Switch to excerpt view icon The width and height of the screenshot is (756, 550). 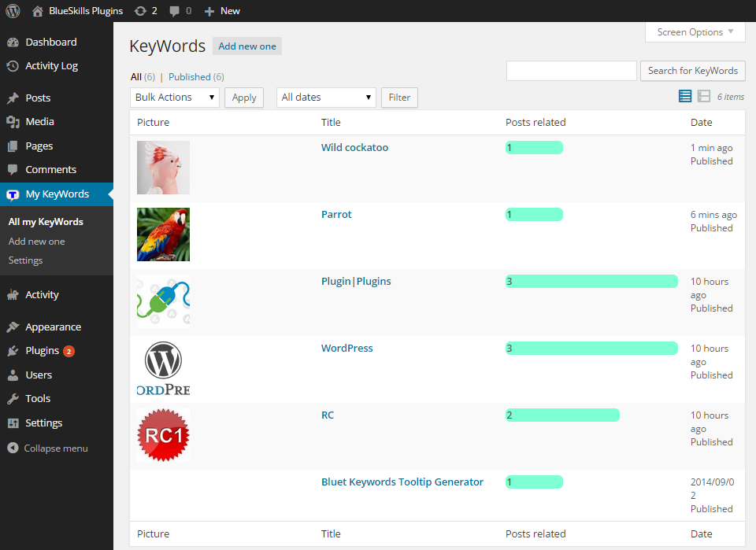tap(704, 96)
